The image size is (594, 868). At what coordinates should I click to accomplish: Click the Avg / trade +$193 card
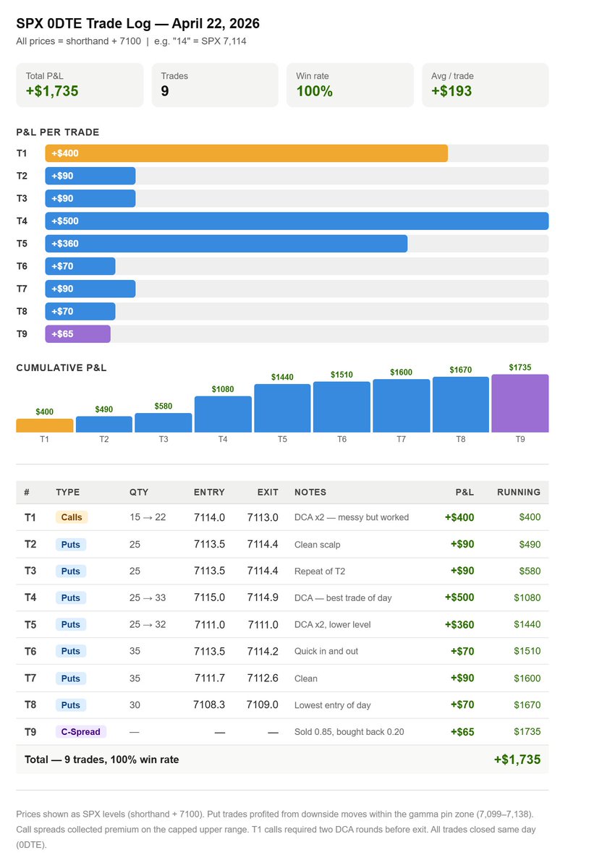tap(485, 85)
